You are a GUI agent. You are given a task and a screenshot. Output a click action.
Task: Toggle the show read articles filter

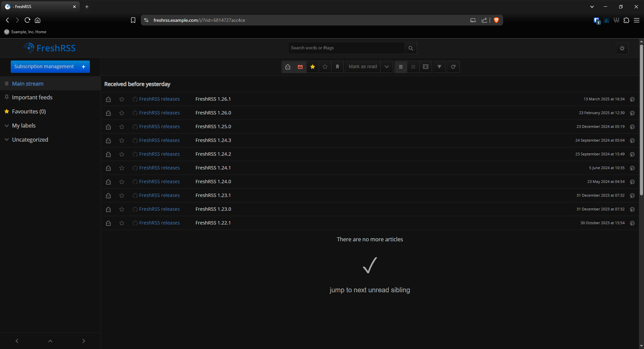[x=288, y=67]
